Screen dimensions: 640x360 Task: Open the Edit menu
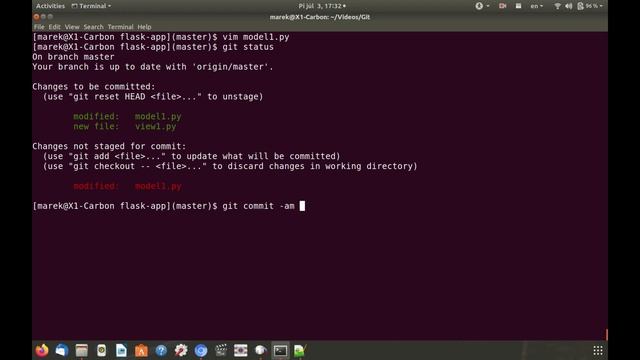(54, 27)
